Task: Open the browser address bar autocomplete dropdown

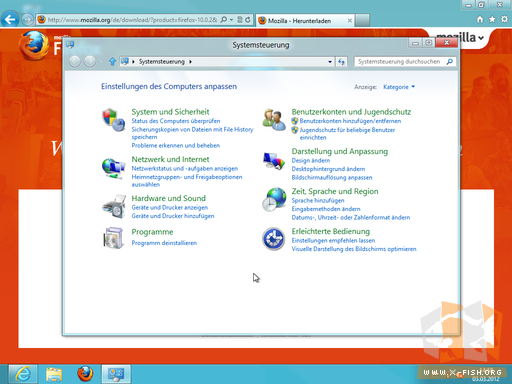Action: tap(232, 20)
